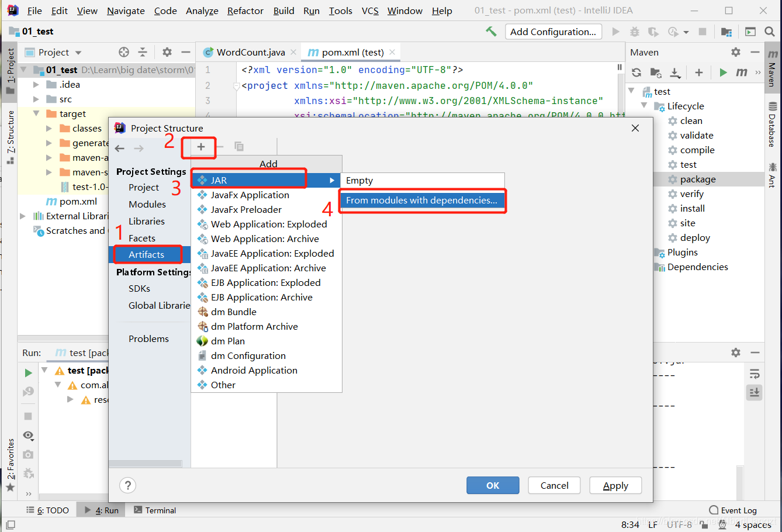Expand the .idea folder
This screenshot has height=532, width=782.
point(36,85)
